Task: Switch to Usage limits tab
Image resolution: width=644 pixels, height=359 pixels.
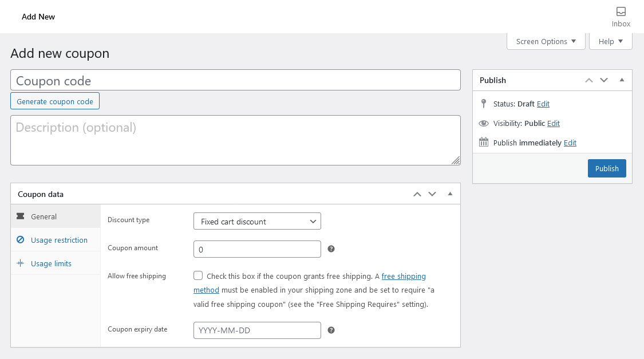Action: 56,263
